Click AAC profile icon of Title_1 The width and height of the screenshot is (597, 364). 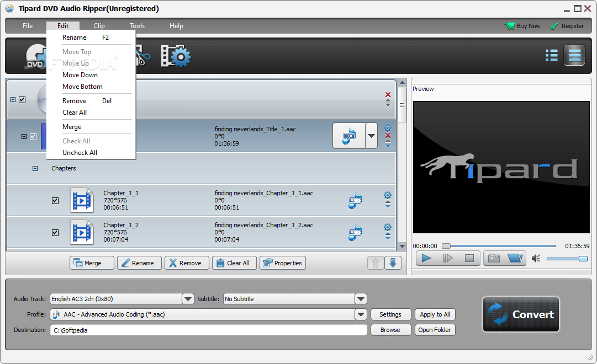(349, 136)
